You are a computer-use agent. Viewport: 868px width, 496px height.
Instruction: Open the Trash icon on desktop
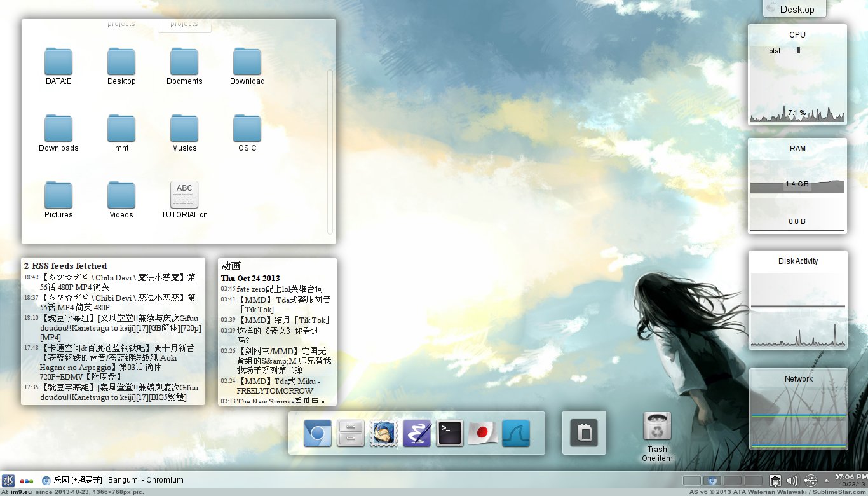tap(657, 436)
